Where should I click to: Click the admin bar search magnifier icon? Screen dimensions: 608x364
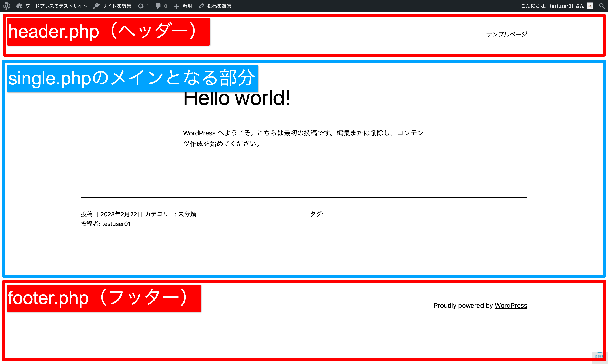tap(602, 6)
